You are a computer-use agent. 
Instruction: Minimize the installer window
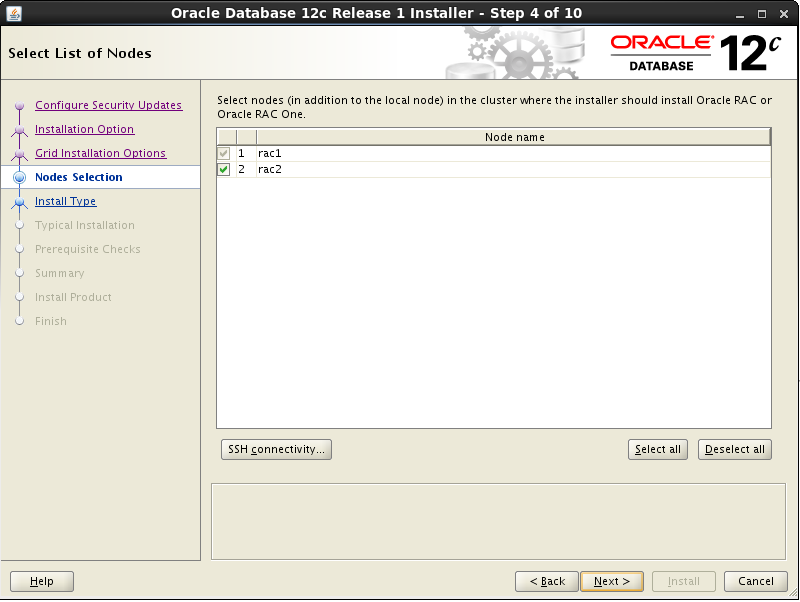pyautogui.click(x=740, y=14)
